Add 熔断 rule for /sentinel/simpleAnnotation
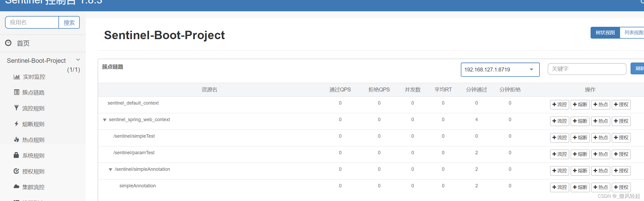 click(580, 171)
